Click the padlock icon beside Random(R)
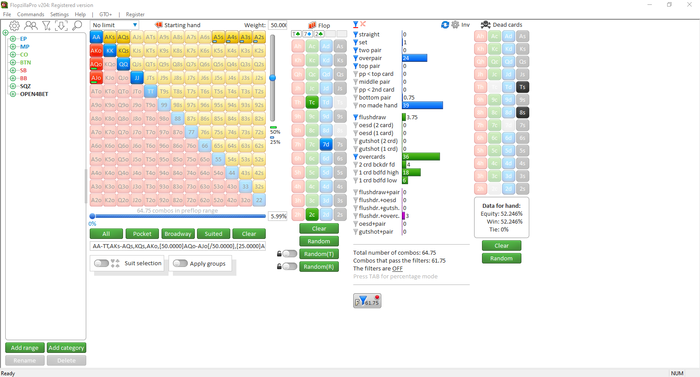Image resolution: width=700 pixels, height=377 pixels. 279,267
